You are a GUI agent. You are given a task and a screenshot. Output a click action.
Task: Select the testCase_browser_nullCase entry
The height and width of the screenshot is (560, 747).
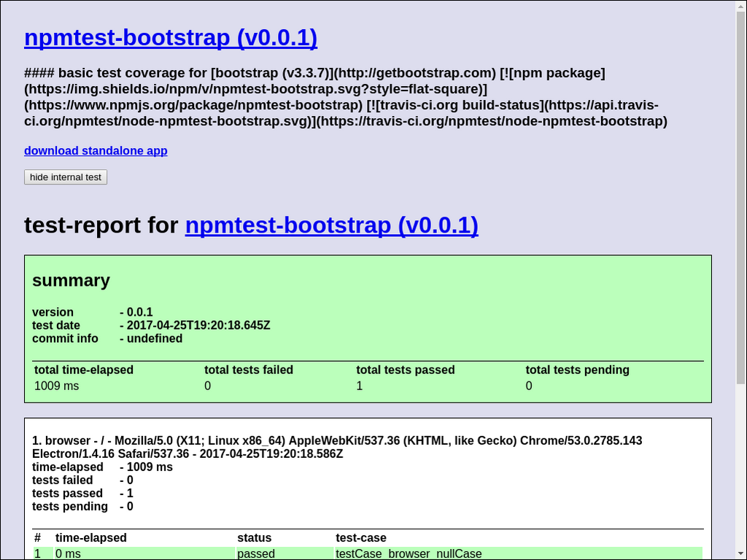click(x=409, y=554)
